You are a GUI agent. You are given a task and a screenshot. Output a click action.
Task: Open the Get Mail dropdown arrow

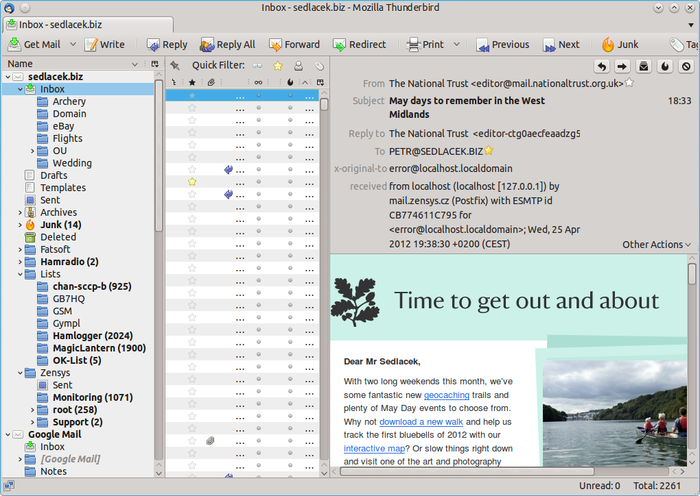point(73,45)
